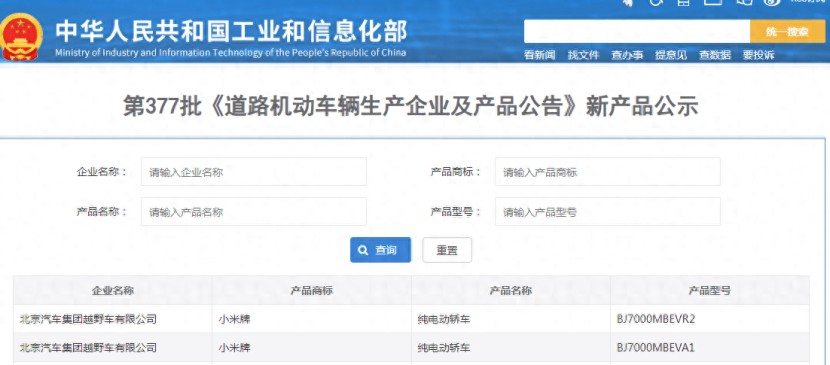The height and width of the screenshot is (365, 830).
Task: Click the 查询 button with magnifier icon
Action: click(x=381, y=250)
